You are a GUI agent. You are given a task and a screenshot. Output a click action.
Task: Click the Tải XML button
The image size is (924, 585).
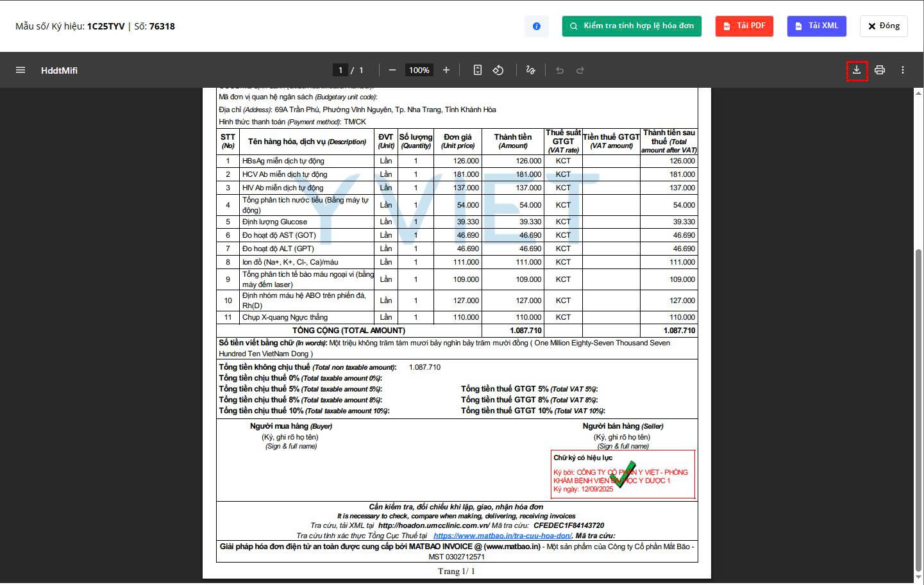pos(816,26)
